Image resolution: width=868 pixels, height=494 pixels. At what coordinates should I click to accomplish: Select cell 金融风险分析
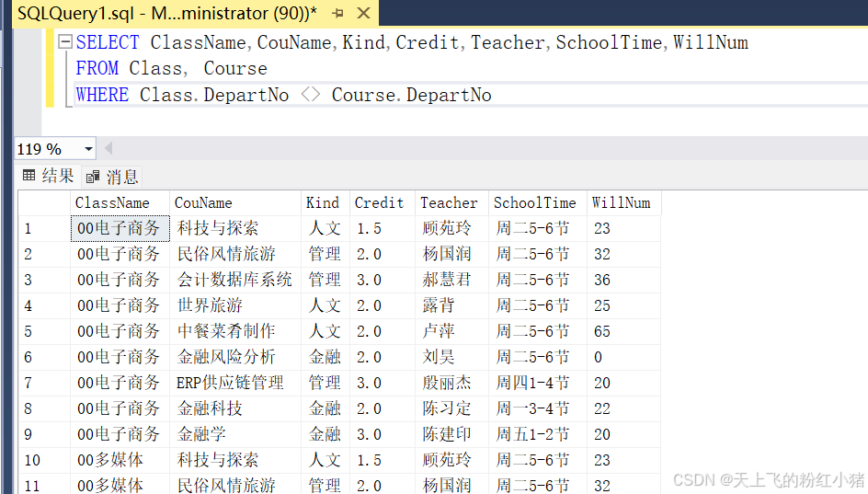point(235,358)
